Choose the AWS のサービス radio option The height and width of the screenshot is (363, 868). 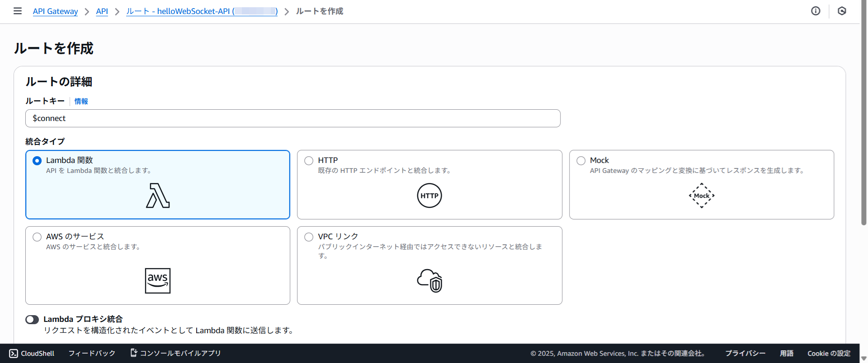pos(37,237)
